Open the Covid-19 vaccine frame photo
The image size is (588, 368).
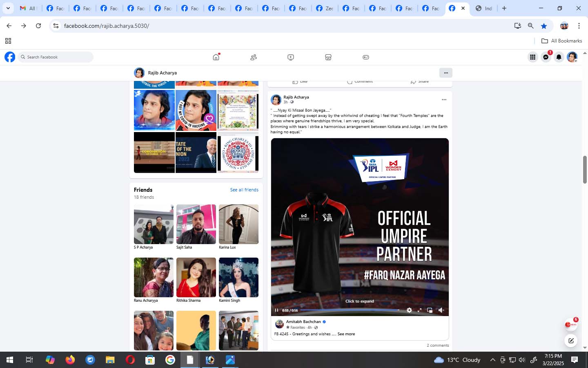196,110
